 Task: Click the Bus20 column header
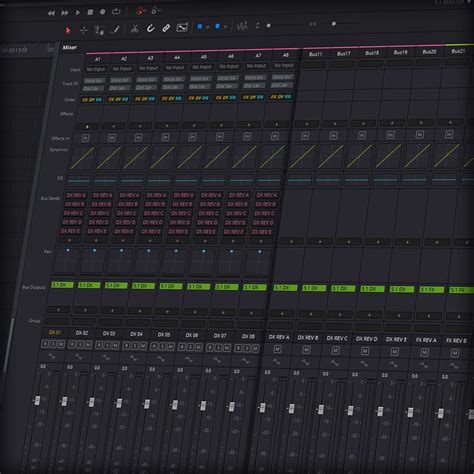coord(429,52)
